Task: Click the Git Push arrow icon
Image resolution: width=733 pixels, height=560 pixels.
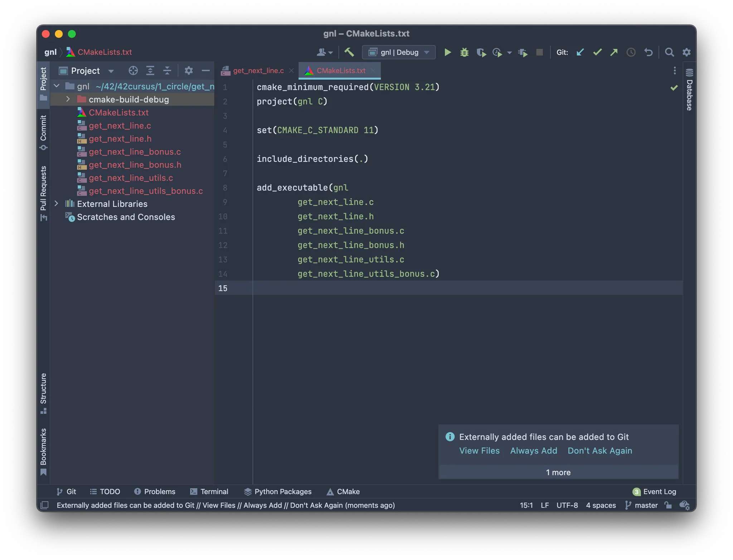Action: click(614, 53)
